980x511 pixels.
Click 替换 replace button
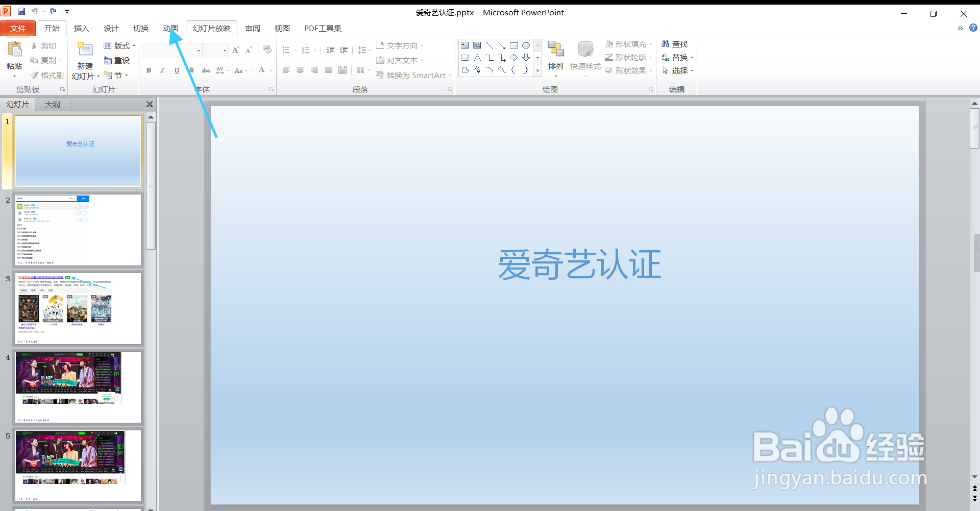tap(678, 58)
